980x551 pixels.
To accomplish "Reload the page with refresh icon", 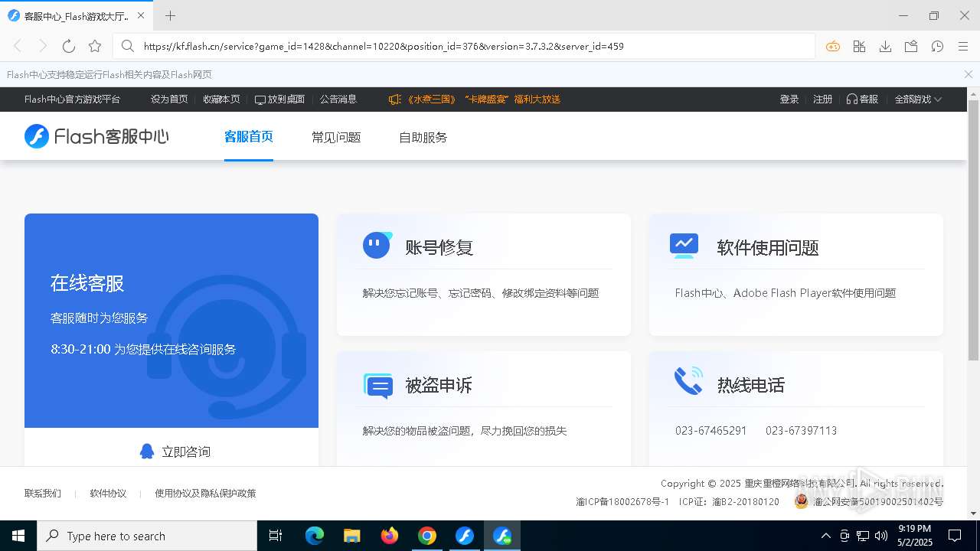I will coord(69,46).
